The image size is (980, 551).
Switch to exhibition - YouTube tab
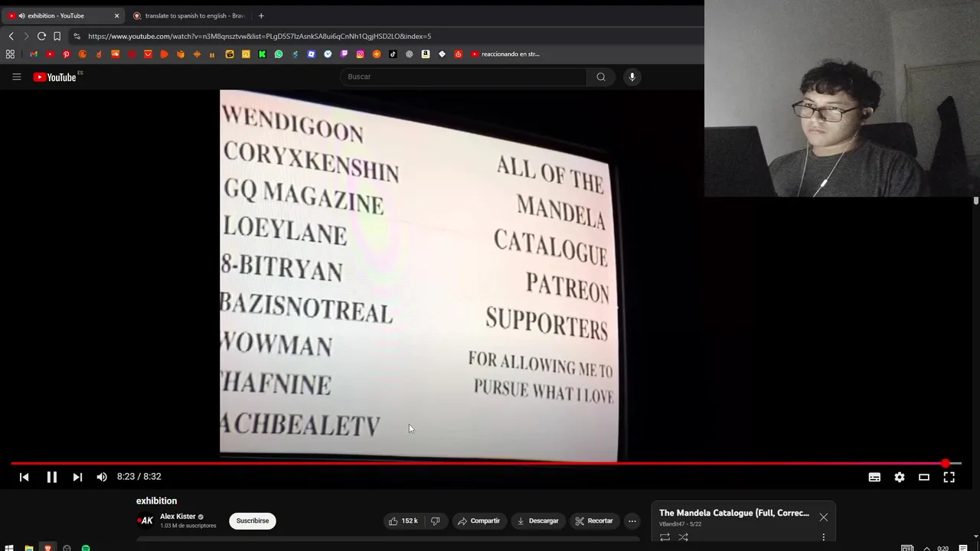[x=61, y=15]
